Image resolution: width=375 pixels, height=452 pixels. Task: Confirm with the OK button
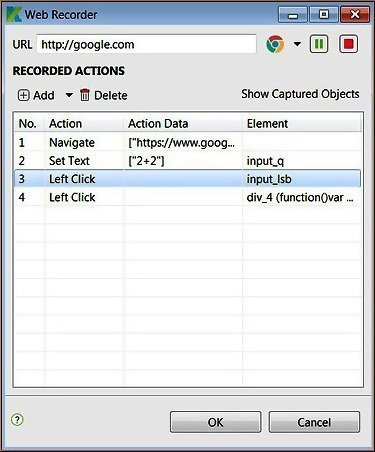[x=215, y=422]
